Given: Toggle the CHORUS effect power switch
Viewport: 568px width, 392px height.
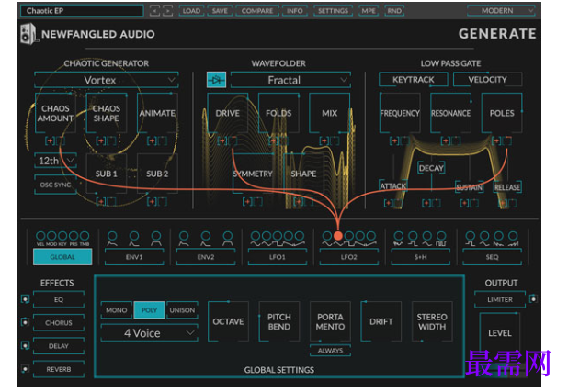Looking at the screenshot, I should 25,322.
